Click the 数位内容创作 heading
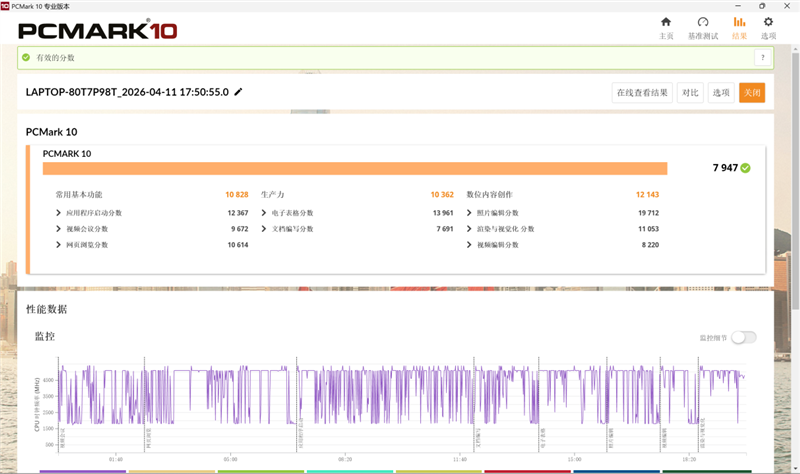Screen dimensions: 800x474 click(x=490, y=194)
